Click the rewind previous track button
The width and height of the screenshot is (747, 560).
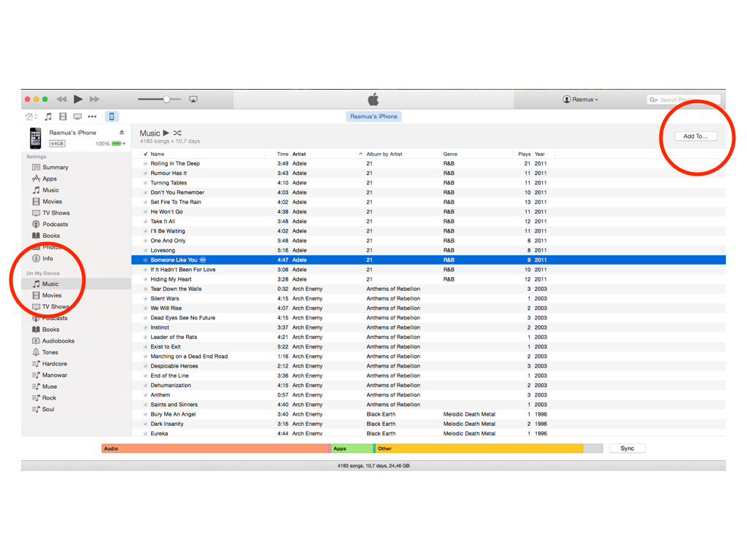point(61,99)
